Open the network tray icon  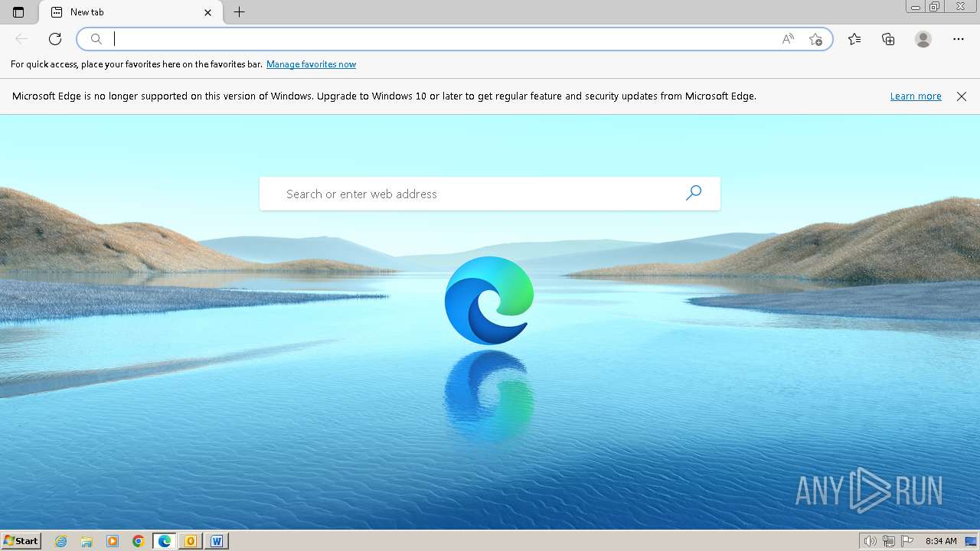pos(889,541)
